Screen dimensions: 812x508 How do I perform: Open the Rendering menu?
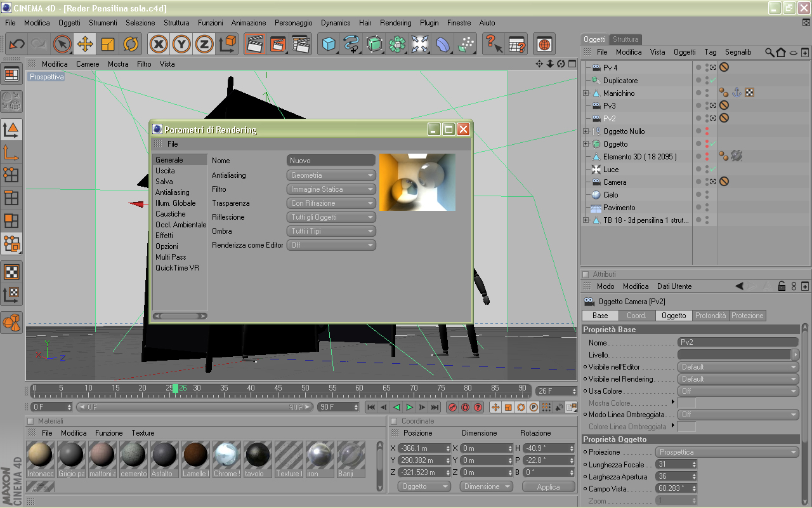coord(396,23)
